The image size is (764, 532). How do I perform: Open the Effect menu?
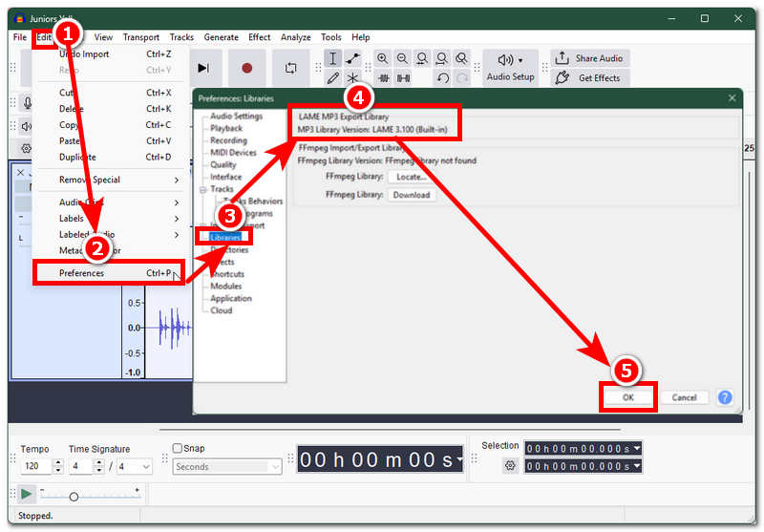pyautogui.click(x=259, y=37)
